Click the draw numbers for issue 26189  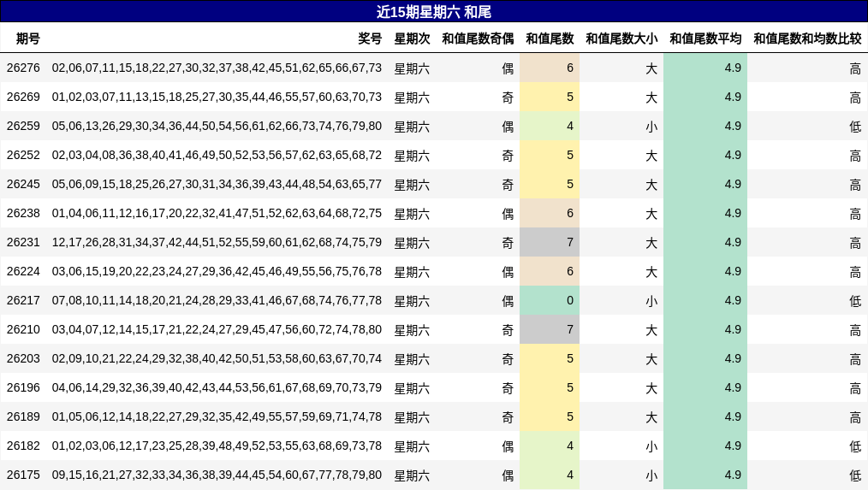tap(217, 417)
